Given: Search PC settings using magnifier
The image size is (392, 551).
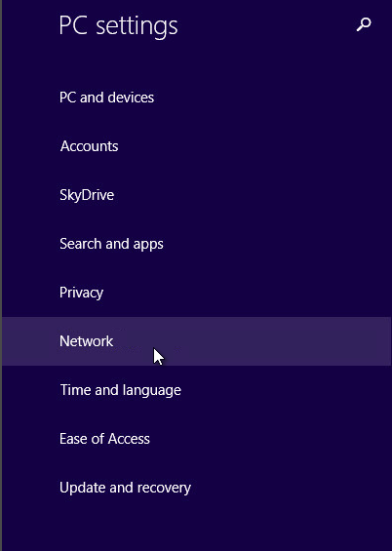Looking at the screenshot, I should pyautogui.click(x=364, y=24).
